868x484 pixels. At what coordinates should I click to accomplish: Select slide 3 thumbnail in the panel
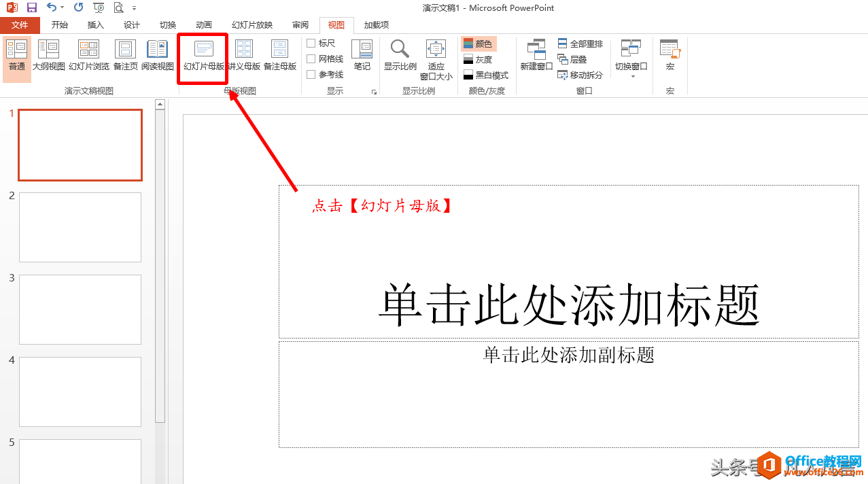coord(80,309)
